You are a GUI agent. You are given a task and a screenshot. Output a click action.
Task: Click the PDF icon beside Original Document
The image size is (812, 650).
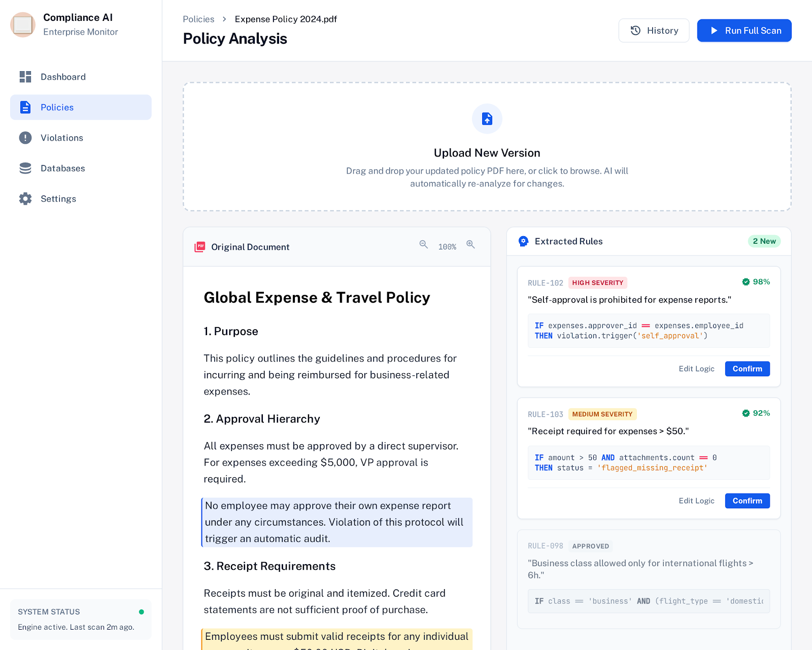[200, 247]
